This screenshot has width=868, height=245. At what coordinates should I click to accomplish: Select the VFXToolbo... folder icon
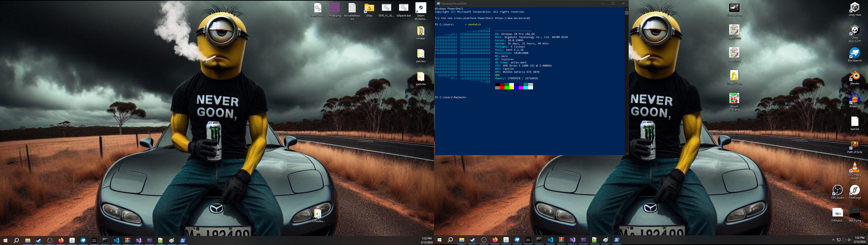(317, 216)
